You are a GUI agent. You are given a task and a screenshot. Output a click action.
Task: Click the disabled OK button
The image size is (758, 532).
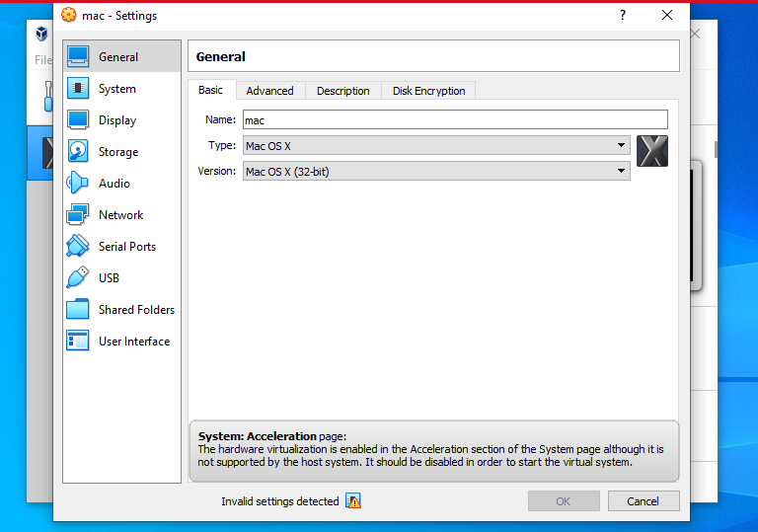564,501
